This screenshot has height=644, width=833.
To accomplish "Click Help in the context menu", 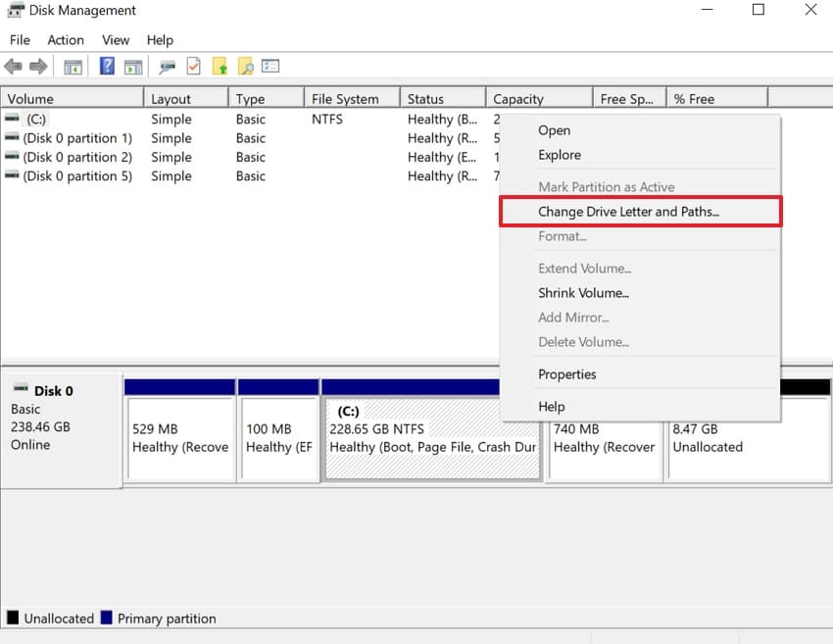I will click(640, 407).
